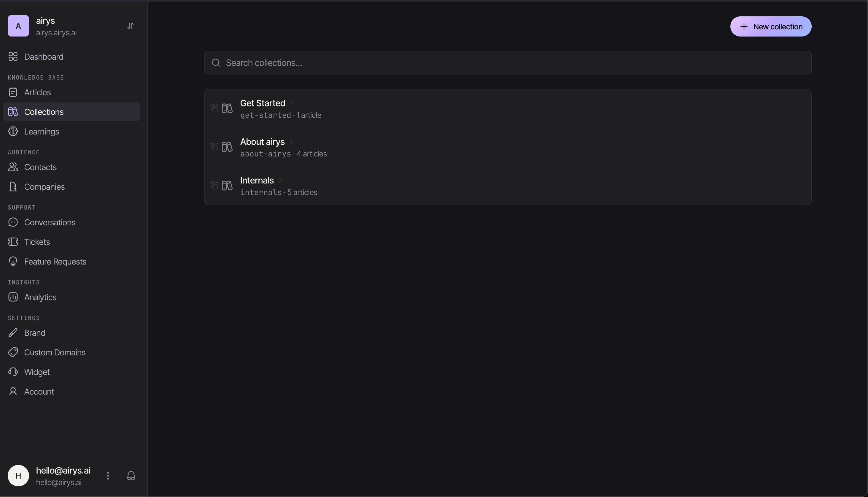868x497 pixels.
Task: Open the Internals collection title
Action: (x=257, y=180)
